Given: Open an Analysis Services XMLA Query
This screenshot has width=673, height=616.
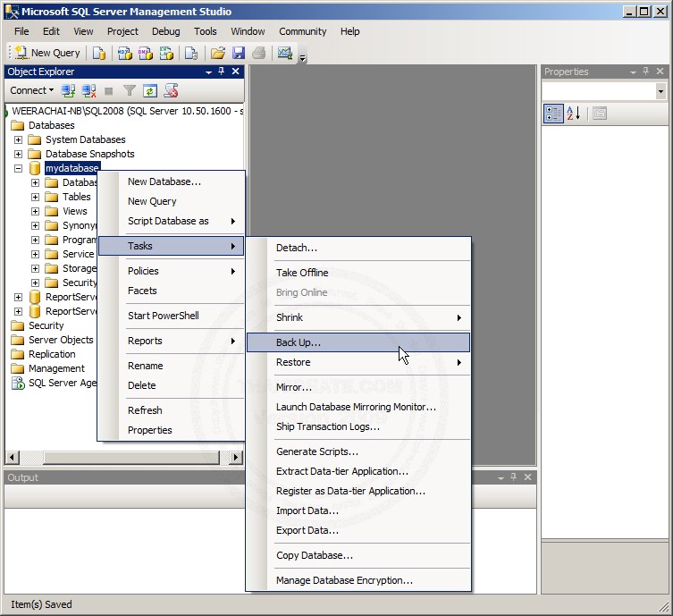Looking at the screenshot, I should tap(166, 54).
